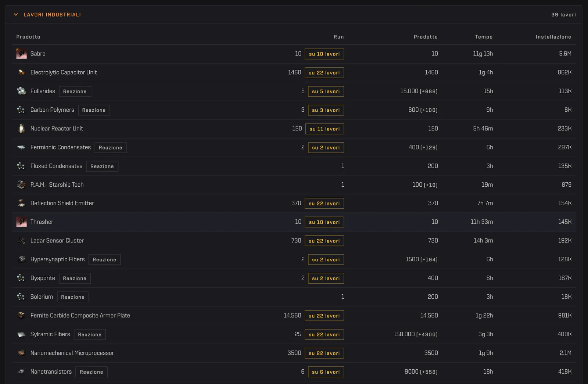Image resolution: width=588 pixels, height=384 pixels.
Task: Click the Fullerides item icon
Action: coord(21,91)
